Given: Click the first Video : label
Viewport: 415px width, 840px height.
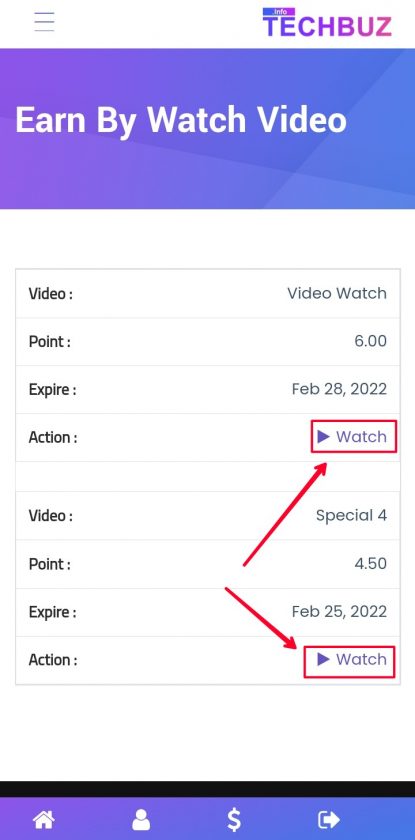Looking at the screenshot, I should tap(51, 294).
